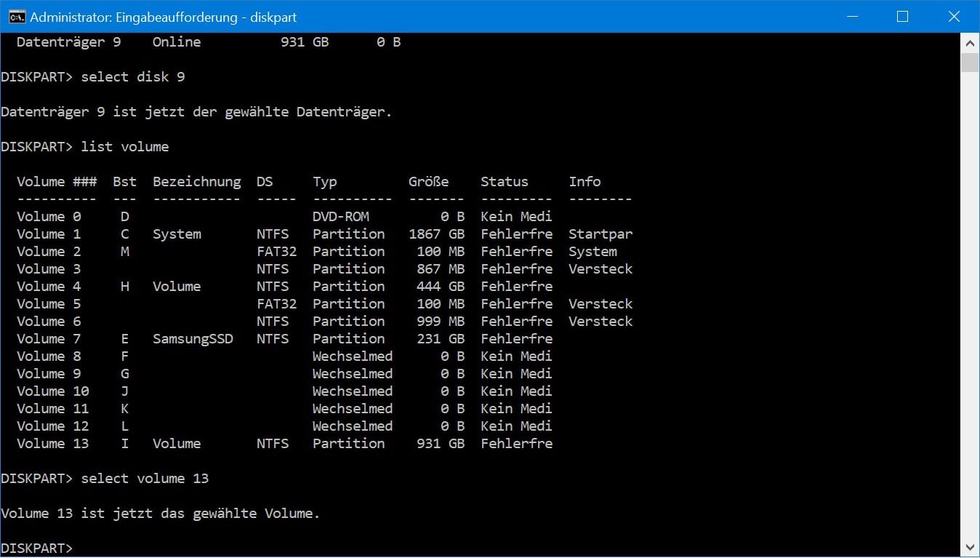Click the 'Bezeichnung' column header
The width and height of the screenshot is (980, 558).
[196, 181]
